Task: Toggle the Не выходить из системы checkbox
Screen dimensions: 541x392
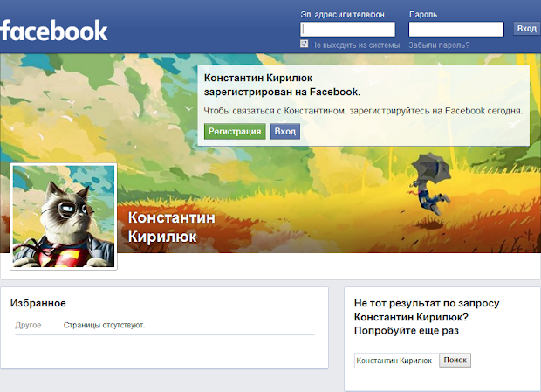Action: pyautogui.click(x=304, y=44)
